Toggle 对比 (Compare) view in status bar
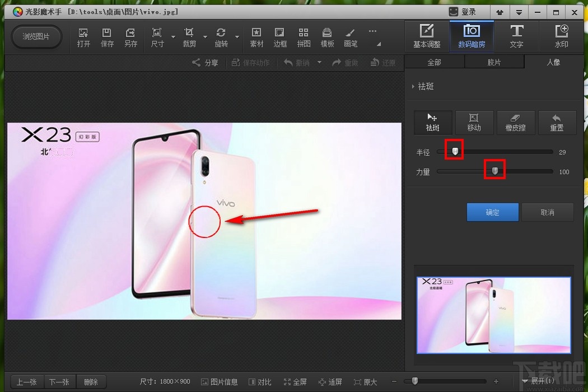The width and height of the screenshot is (588, 392). (260, 382)
